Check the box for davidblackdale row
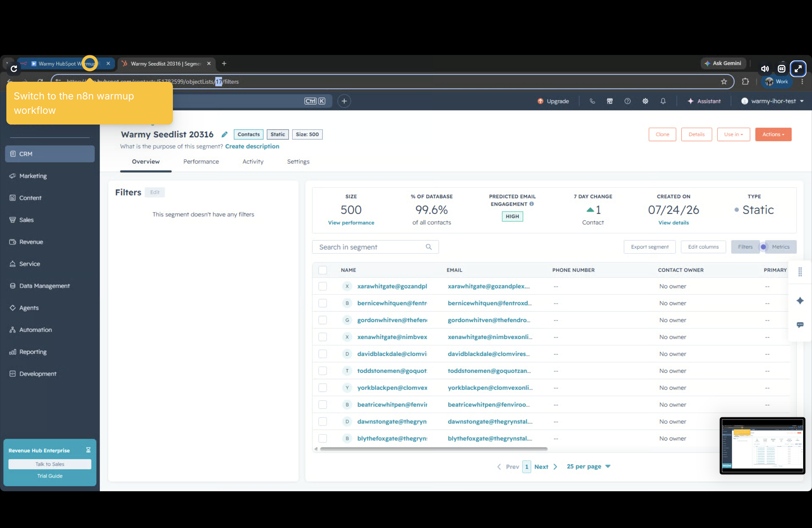Screen dimensions: 812x528 point(322,354)
